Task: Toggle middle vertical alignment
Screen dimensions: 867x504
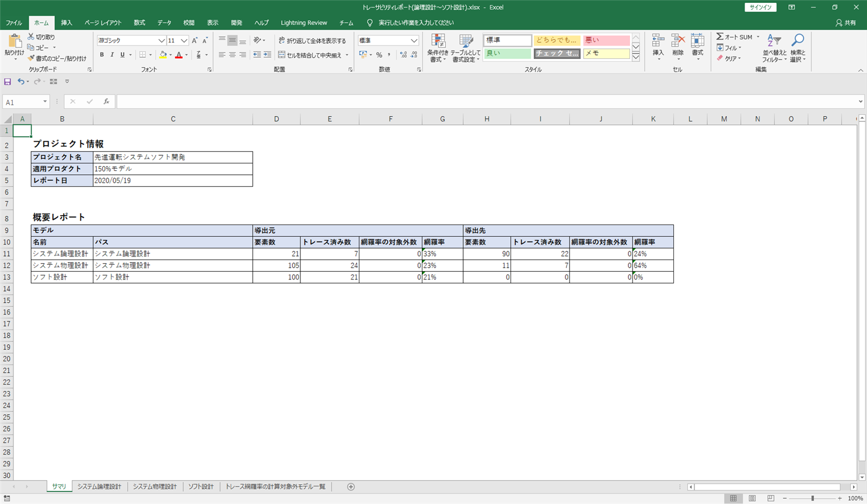Action: point(232,40)
